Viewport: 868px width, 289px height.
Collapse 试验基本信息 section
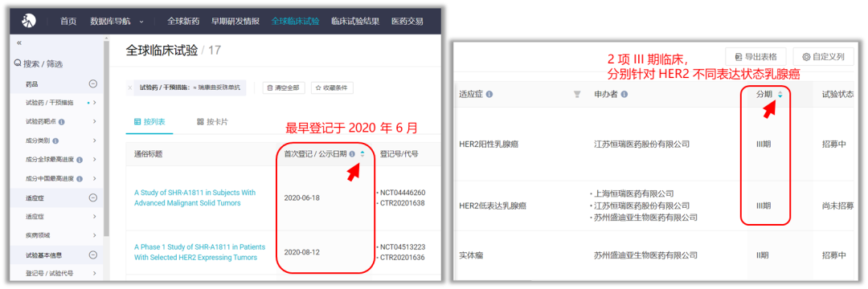93,255
